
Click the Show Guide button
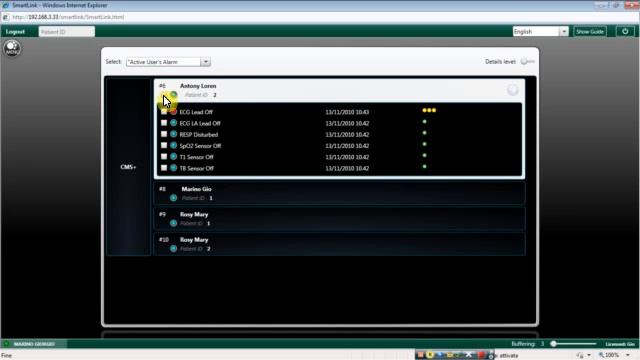click(x=589, y=31)
